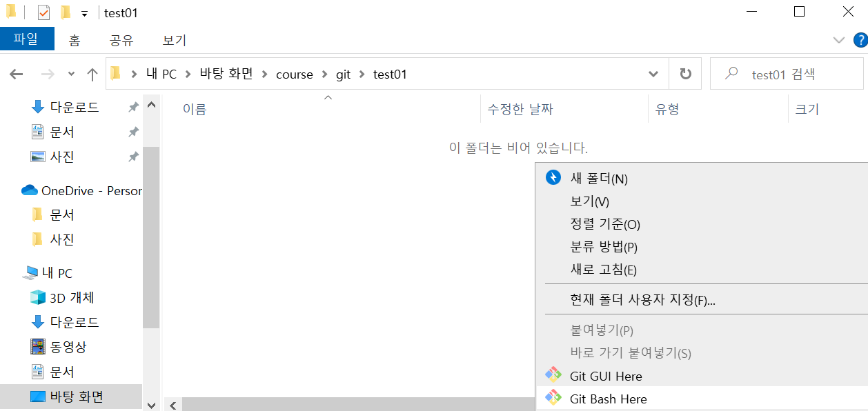The width and height of the screenshot is (868, 411).
Task: Open the 파일 ribbon tab
Action: coord(27,39)
